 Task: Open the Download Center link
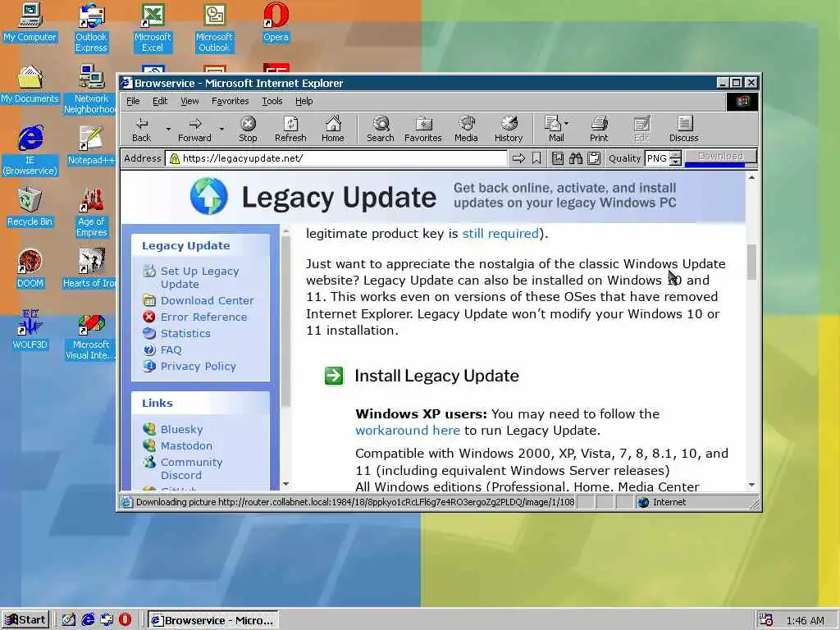click(x=207, y=300)
